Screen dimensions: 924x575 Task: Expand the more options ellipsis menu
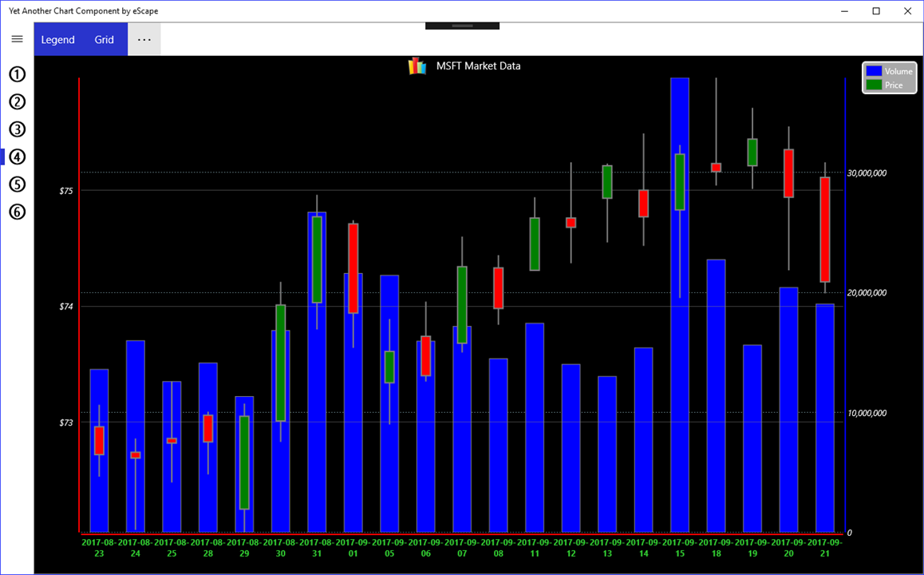(x=144, y=39)
